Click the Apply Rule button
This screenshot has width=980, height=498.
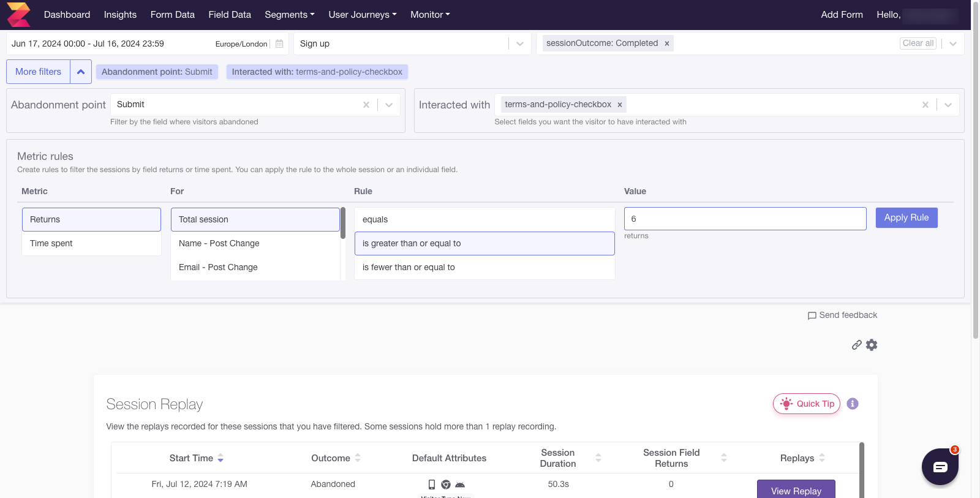pyautogui.click(x=907, y=217)
